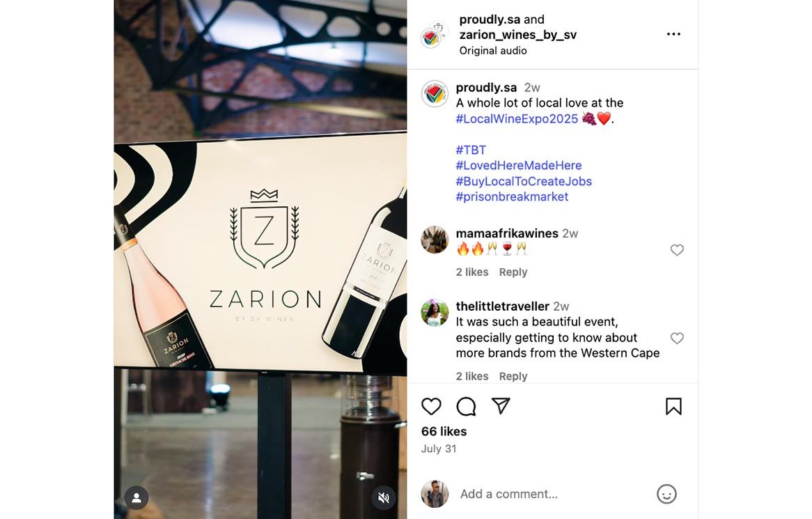View the 66 likes list
The height and width of the screenshot is (519, 812).
444,431
